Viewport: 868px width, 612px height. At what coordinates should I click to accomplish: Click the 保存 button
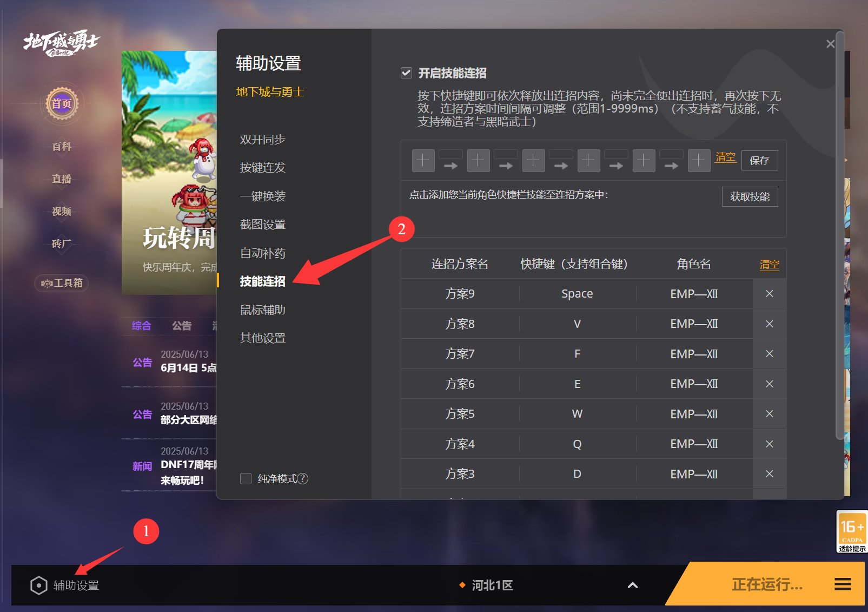760,160
